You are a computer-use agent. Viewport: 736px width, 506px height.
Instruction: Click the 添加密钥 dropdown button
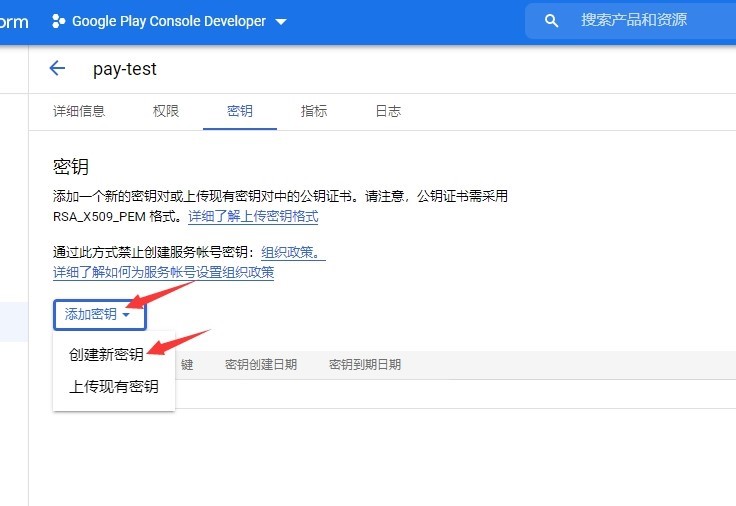tap(100, 314)
